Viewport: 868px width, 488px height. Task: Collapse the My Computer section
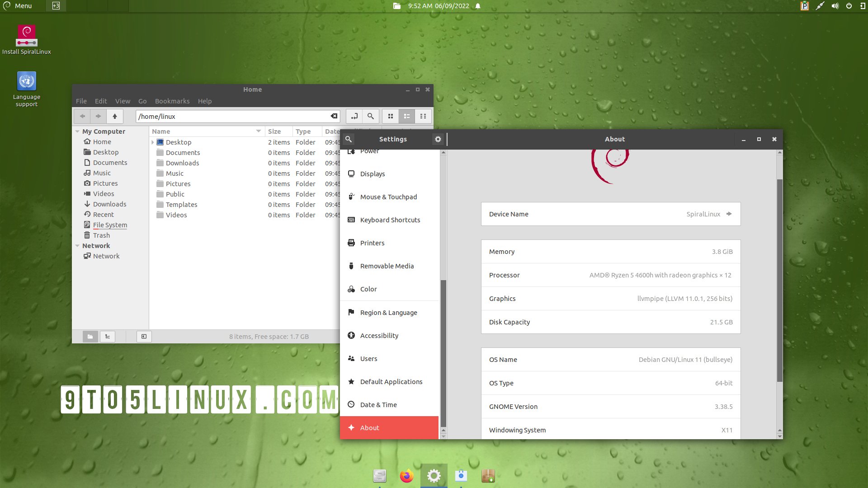[77, 131]
